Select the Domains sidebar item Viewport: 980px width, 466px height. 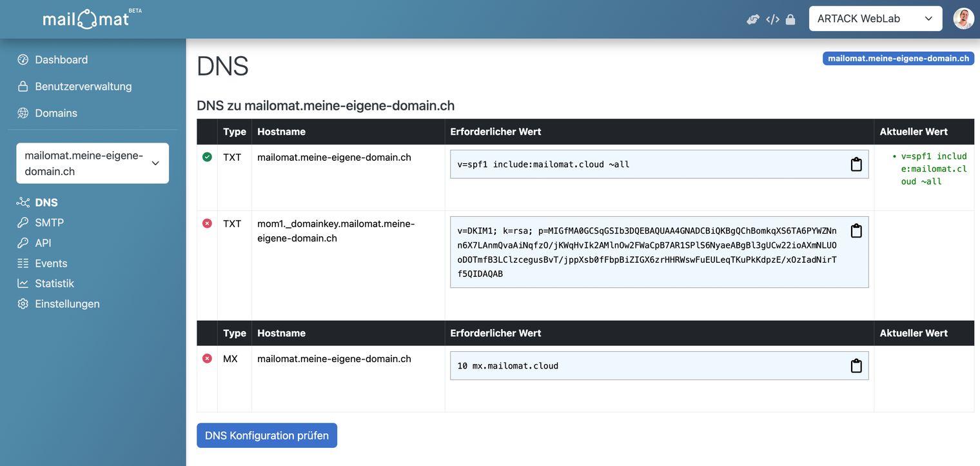pos(56,113)
